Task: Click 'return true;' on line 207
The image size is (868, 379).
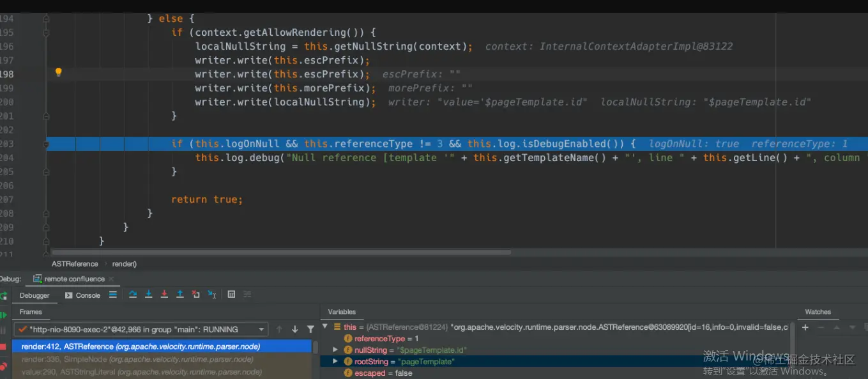Action: tap(207, 199)
